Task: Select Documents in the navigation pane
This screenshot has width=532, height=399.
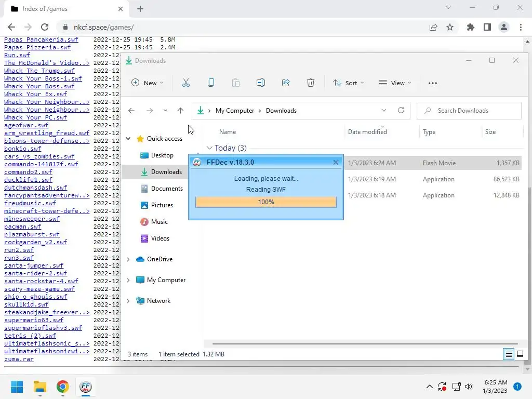Action: tap(162, 189)
